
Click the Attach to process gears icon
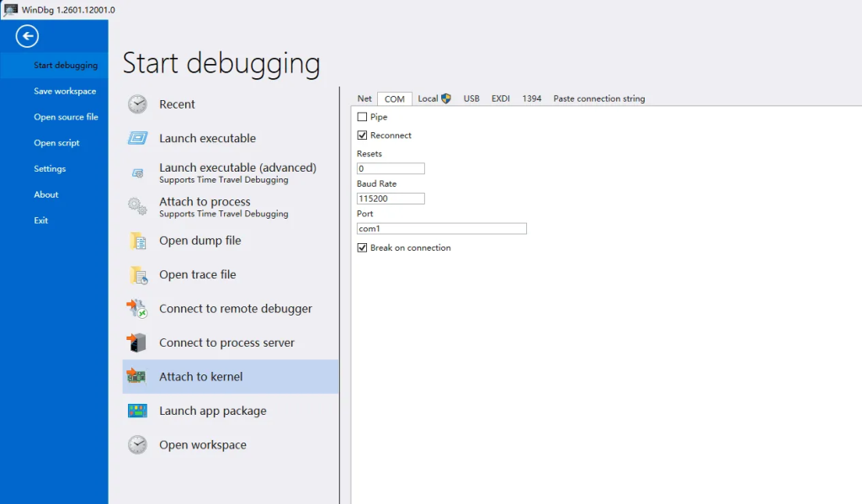[x=137, y=206]
